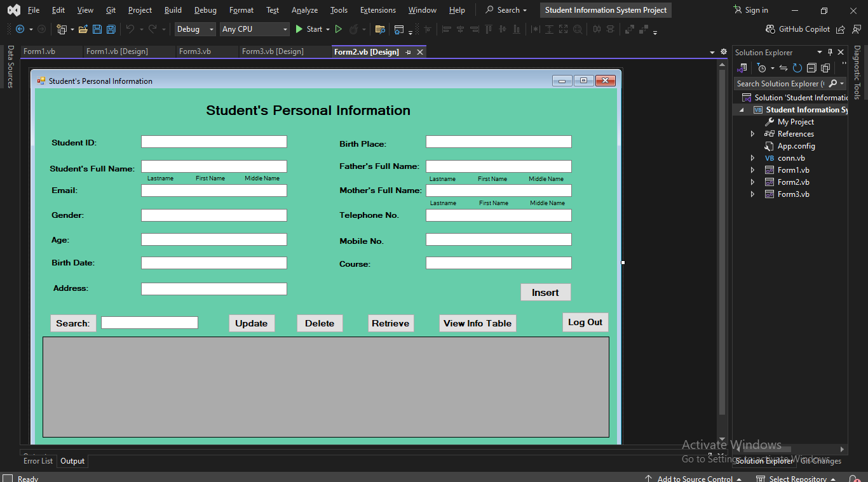Image resolution: width=868 pixels, height=482 pixels.
Task: Toggle pin on Solution Explorer panel
Action: [x=830, y=53]
